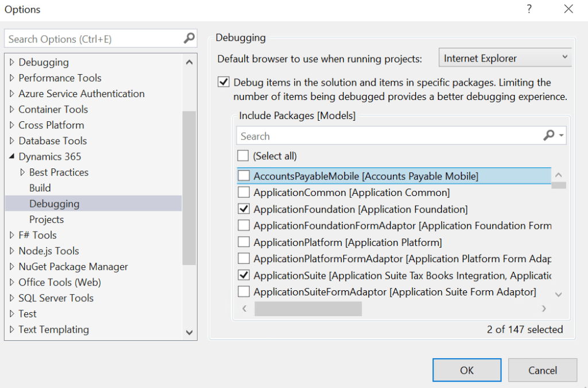Click the Cancel button
The width and height of the screenshot is (588, 388).
point(542,370)
